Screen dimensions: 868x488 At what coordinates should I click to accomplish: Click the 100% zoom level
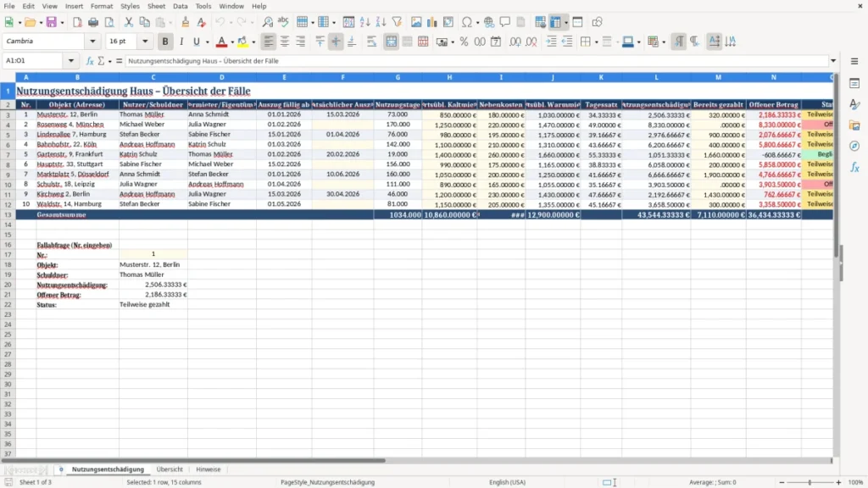click(856, 482)
